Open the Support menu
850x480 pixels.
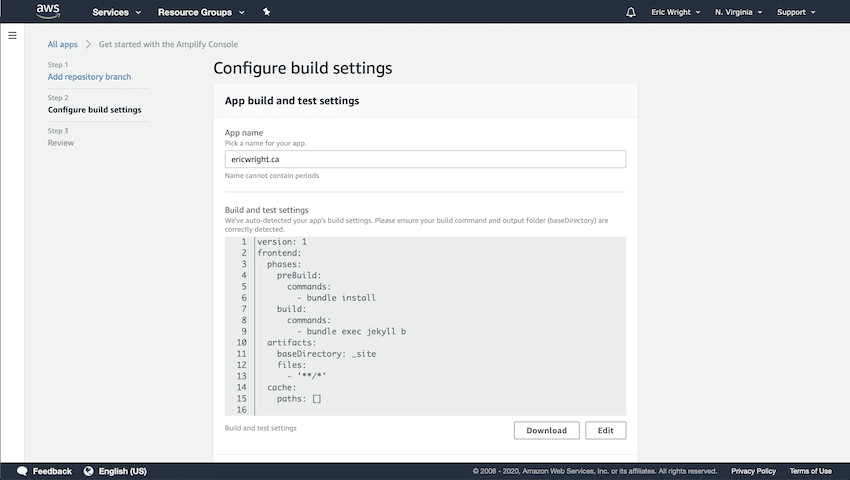796,12
